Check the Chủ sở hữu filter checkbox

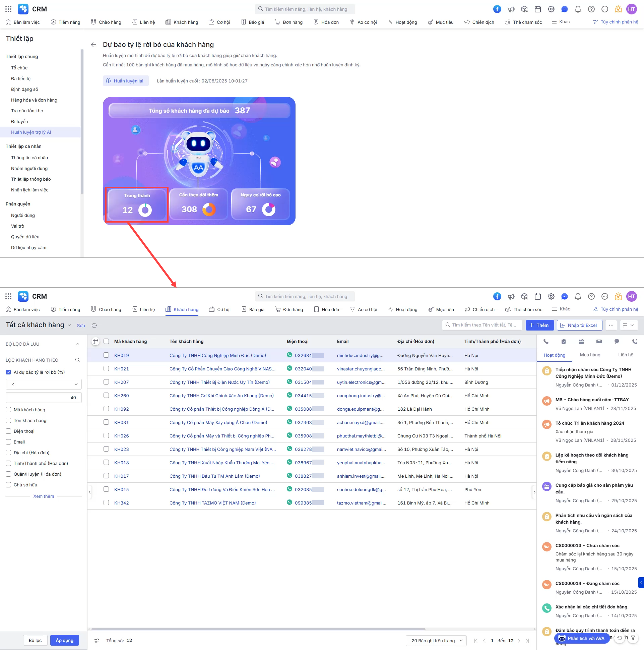(x=8, y=485)
